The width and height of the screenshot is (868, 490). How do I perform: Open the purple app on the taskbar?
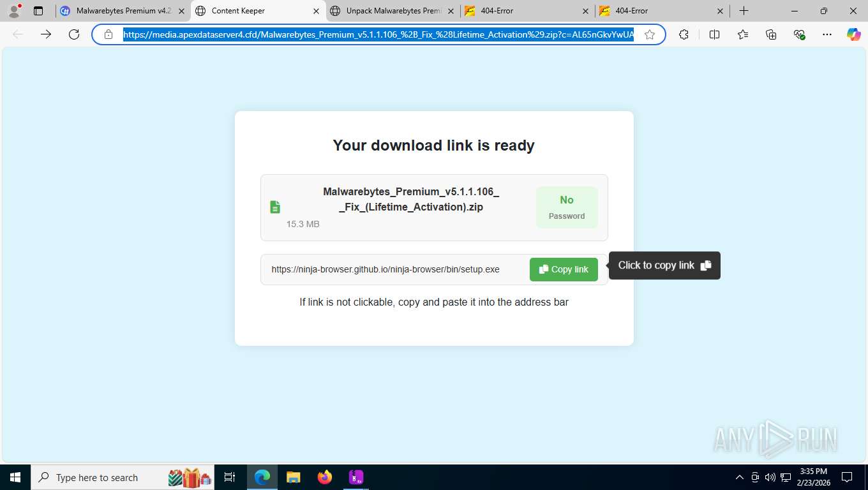click(356, 477)
